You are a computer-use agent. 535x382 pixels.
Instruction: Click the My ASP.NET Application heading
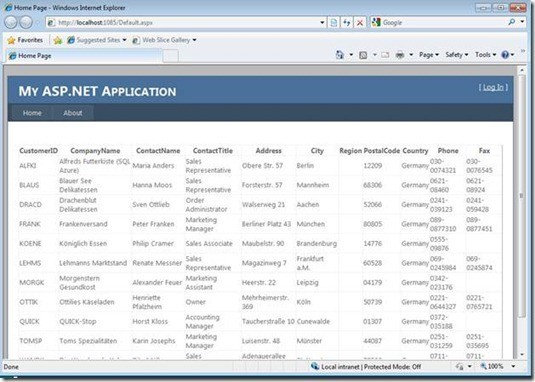coord(97,91)
